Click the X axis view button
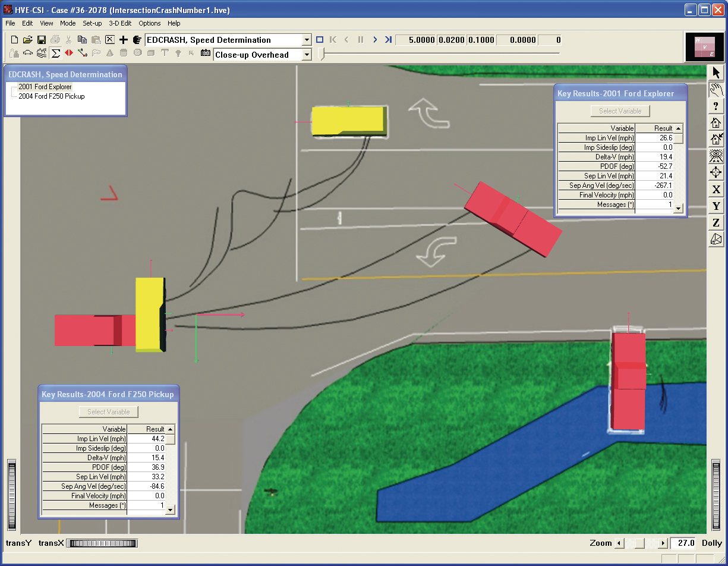Screen dimensions: 728x566 pos(716,190)
